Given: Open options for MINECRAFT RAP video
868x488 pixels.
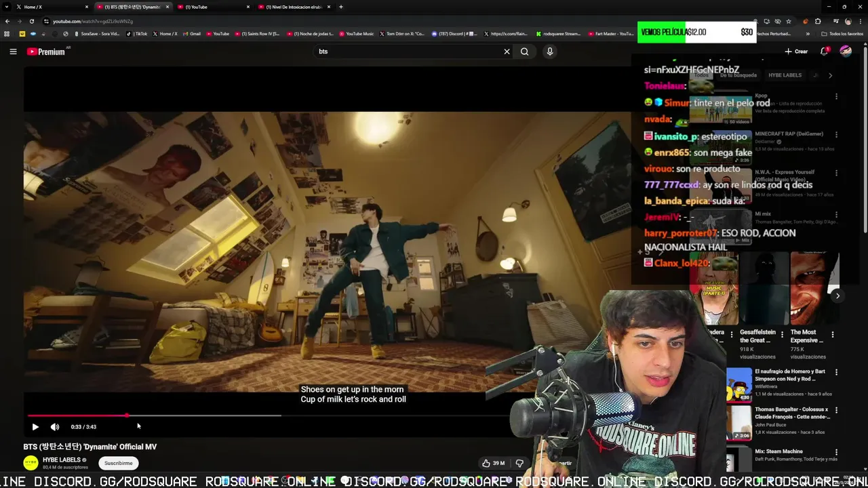Looking at the screenshot, I should tap(836, 135).
